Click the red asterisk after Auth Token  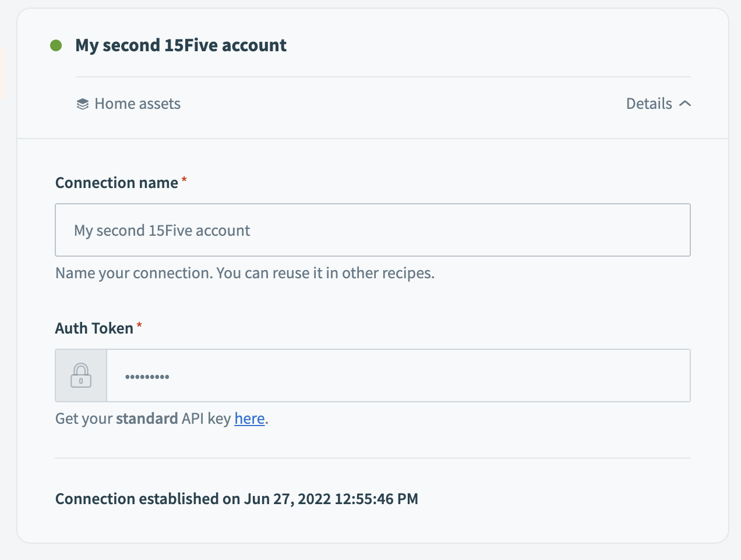pos(139,325)
